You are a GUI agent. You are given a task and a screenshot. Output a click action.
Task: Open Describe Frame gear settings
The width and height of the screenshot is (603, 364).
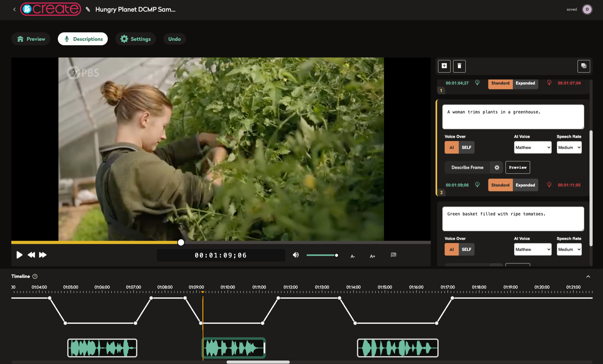tap(497, 167)
